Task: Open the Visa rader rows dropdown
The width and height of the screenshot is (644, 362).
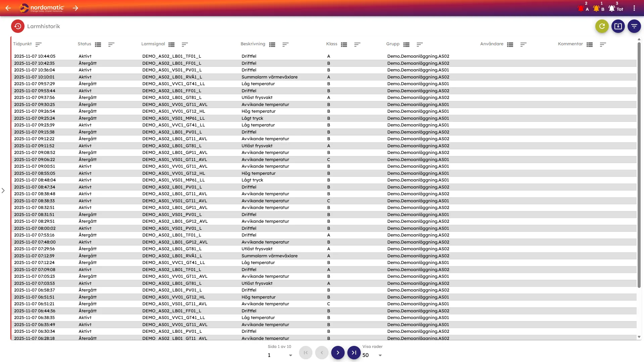Action: pyautogui.click(x=380, y=355)
